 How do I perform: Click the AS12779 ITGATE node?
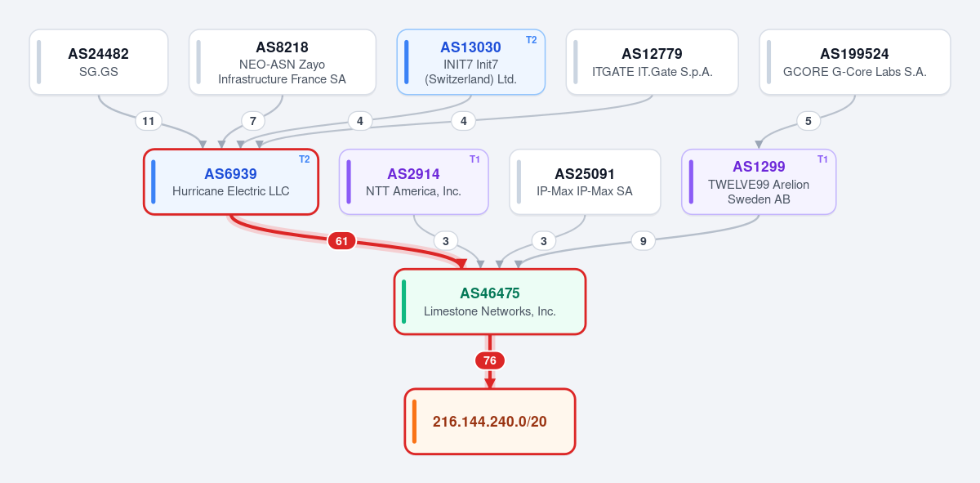coord(652,62)
